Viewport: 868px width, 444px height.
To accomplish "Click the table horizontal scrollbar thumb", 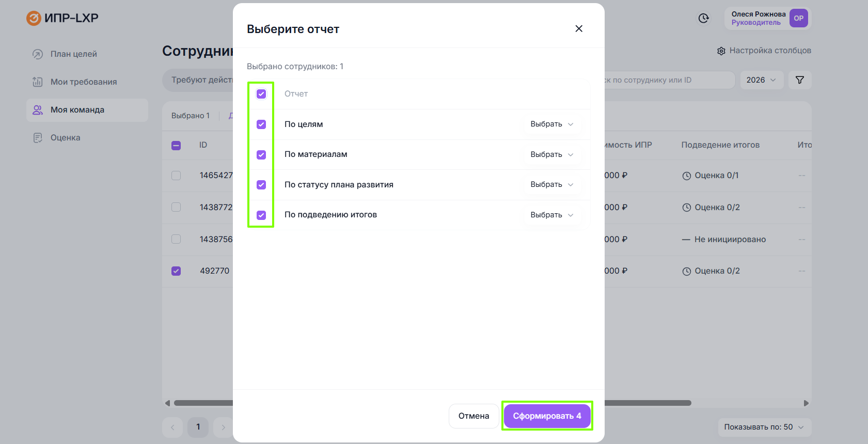I will (432, 403).
